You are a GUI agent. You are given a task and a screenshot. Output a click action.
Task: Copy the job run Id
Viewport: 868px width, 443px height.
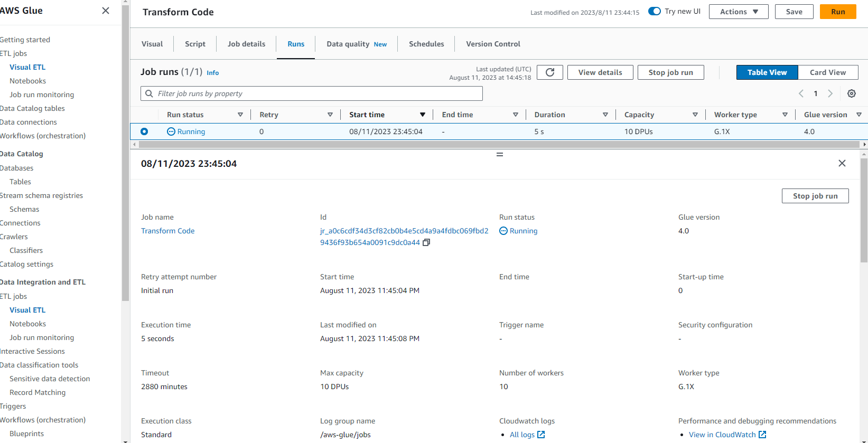[x=426, y=242]
